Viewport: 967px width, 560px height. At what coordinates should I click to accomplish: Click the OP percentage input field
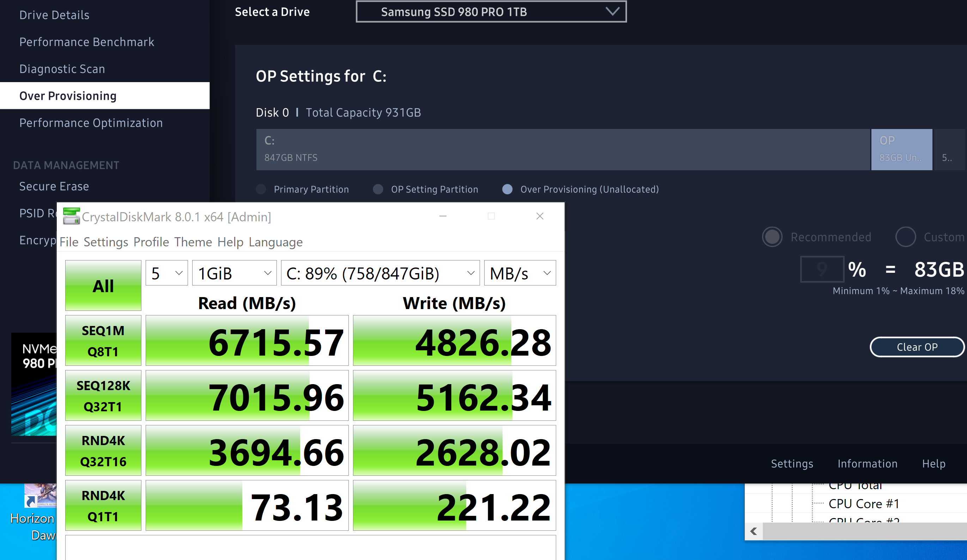[x=822, y=269]
